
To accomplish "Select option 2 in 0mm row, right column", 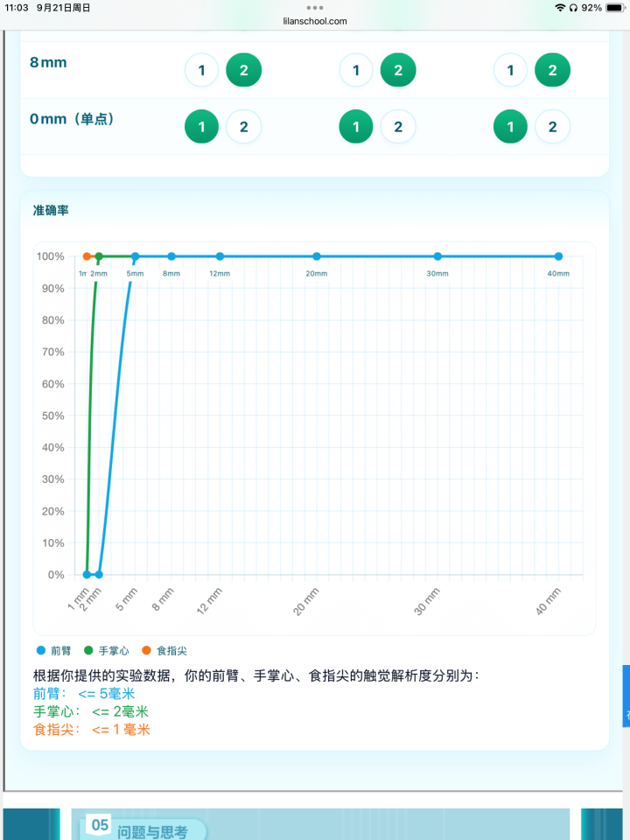I will pos(552,128).
